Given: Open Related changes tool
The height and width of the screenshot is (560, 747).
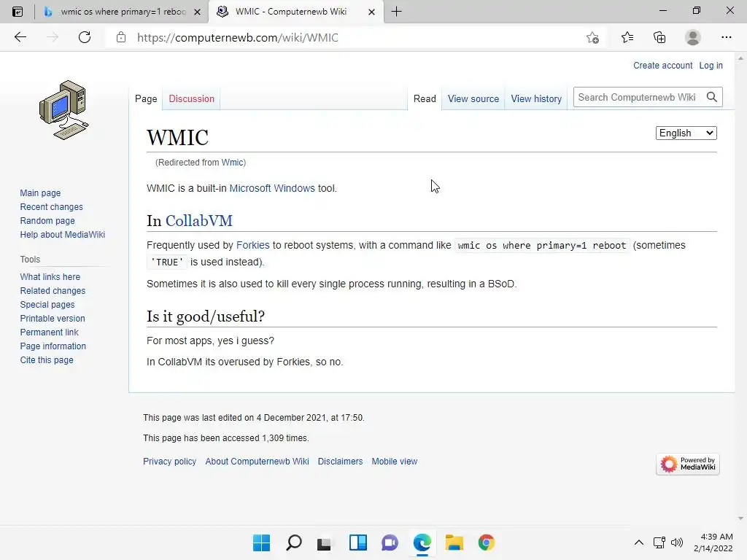Looking at the screenshot, I should (x=53, y=290).
